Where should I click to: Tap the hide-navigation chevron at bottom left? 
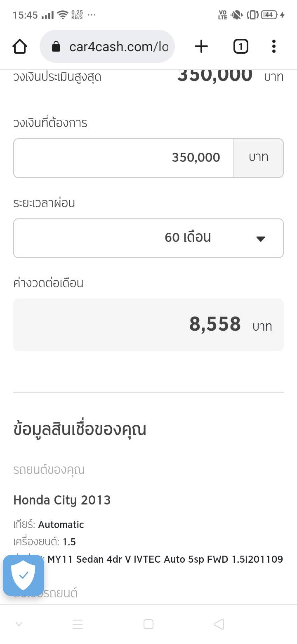19,624
